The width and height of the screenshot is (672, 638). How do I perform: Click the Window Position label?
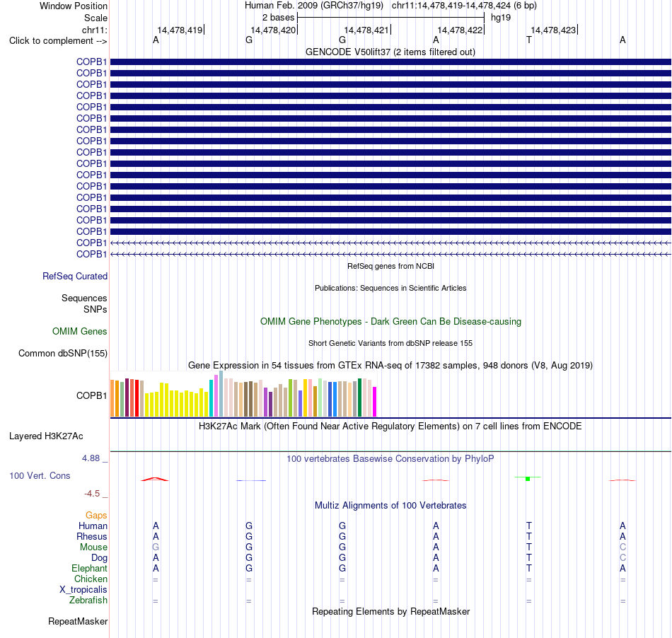(74, 6)
